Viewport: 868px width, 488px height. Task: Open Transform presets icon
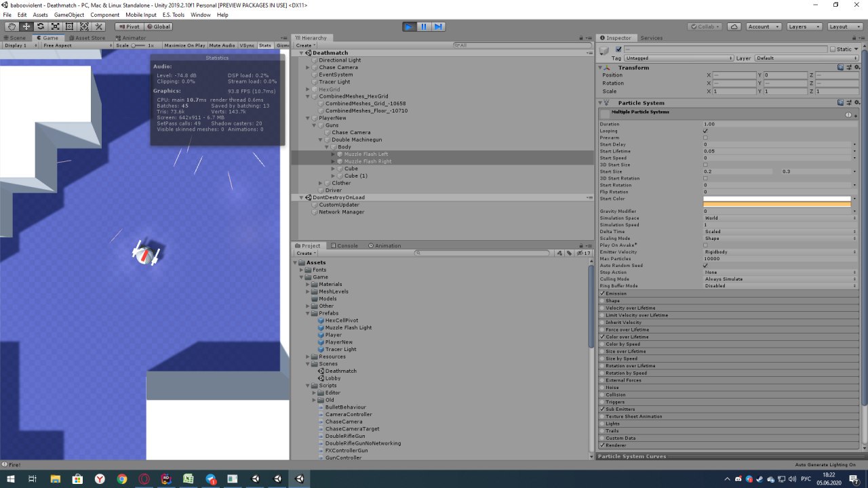pos(849,67)
